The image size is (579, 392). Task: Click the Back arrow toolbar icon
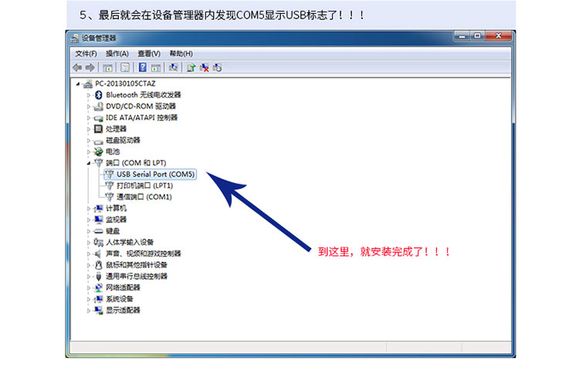pyautogui.click(x=77, y=68)
